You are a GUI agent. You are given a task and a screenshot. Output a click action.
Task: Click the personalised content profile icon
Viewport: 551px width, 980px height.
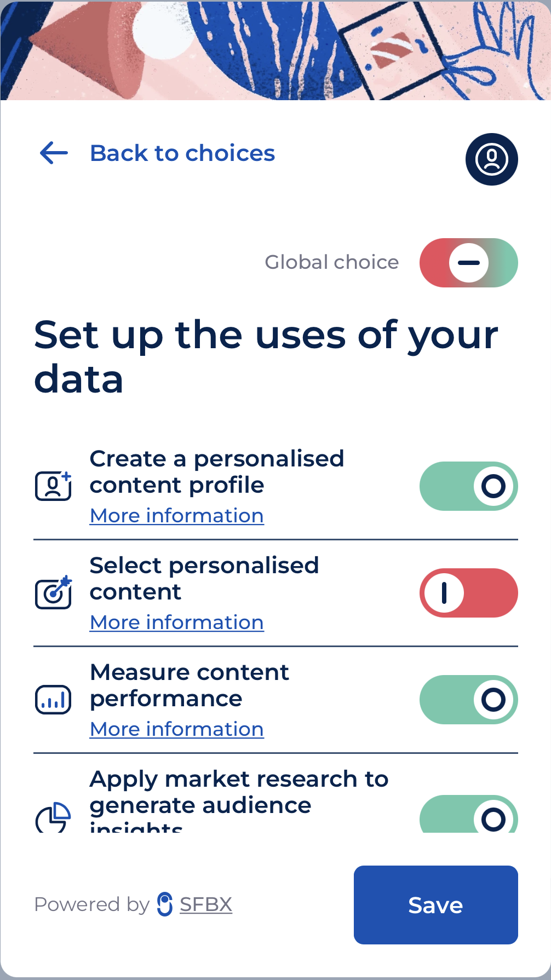click(x=53, y=486)
